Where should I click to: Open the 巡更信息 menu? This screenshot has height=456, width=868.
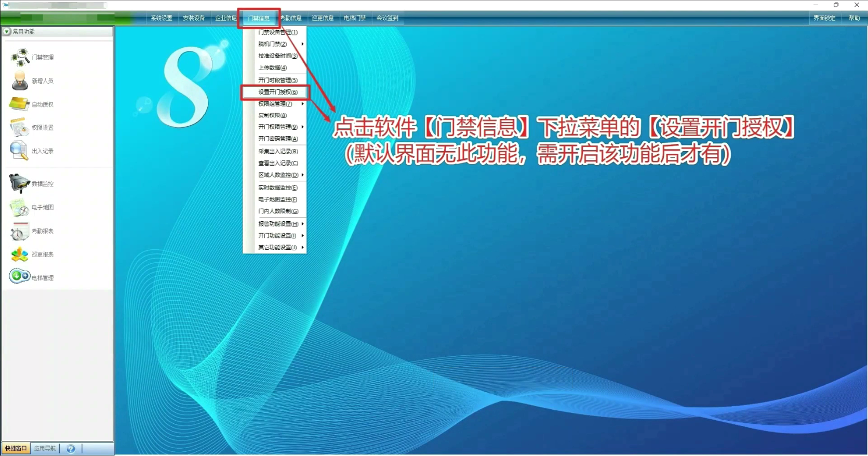click(x=323, y=18)
